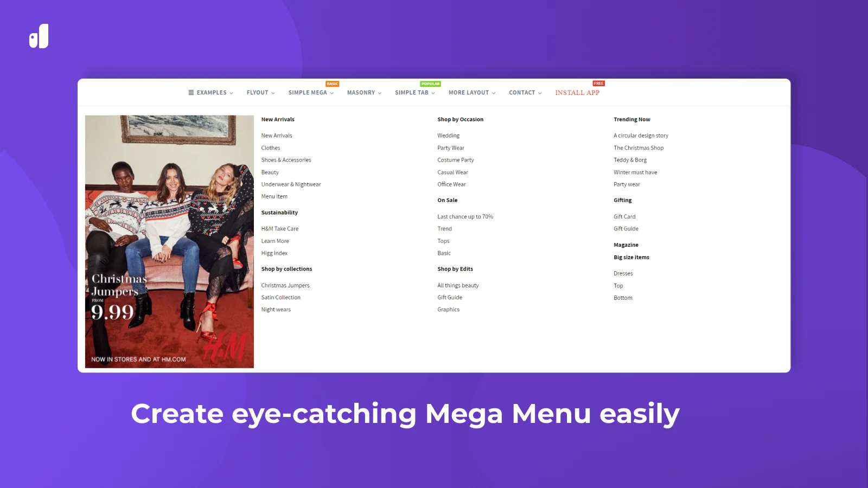This screenshot has height=488, width=868.
Task: Open the Satin Collection link
Action: (x=280, y=298)
